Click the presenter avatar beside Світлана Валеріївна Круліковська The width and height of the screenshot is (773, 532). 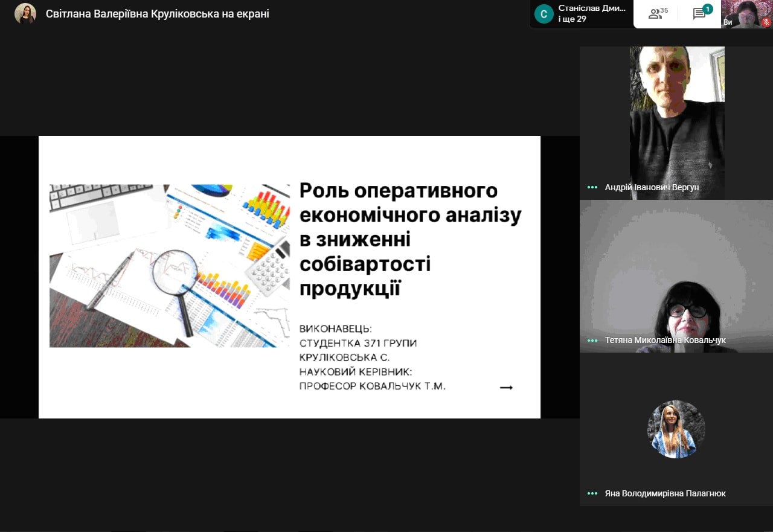[x=25, y=14]
